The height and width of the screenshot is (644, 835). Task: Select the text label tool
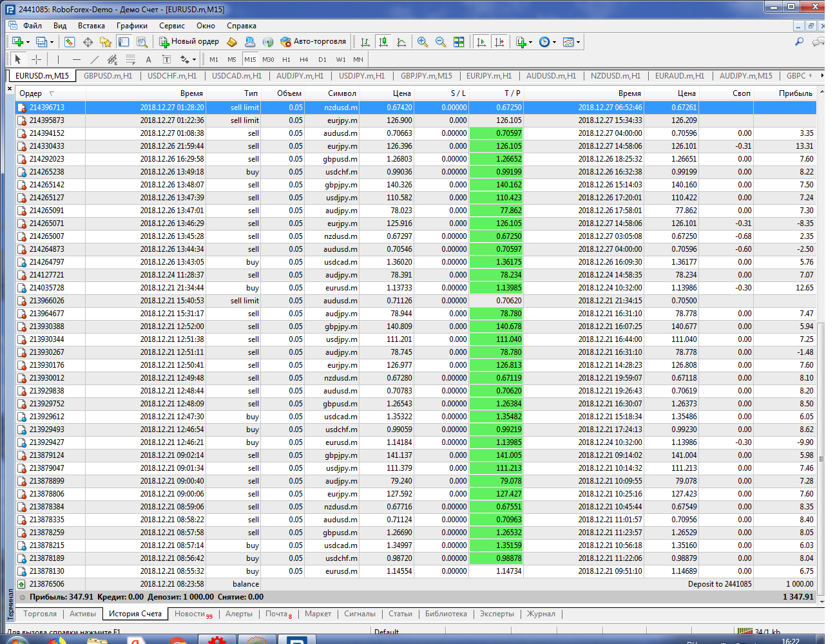[x=166, y=59]
